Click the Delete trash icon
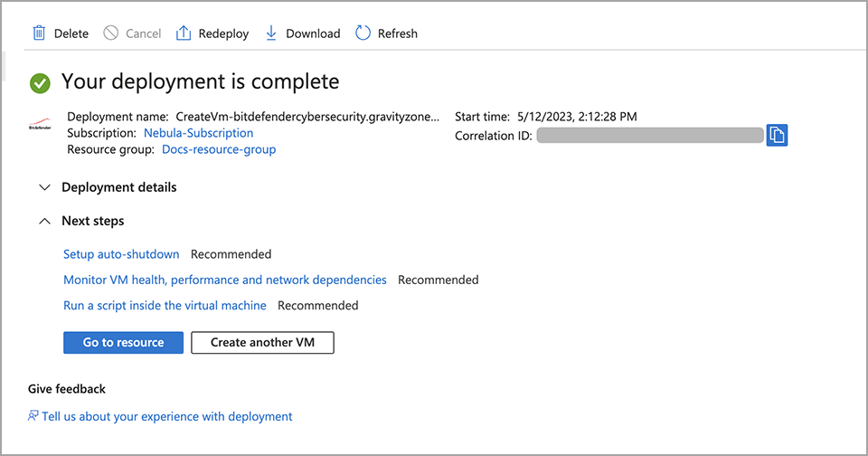Screen dimensions: 868x456 pos(39,33)
